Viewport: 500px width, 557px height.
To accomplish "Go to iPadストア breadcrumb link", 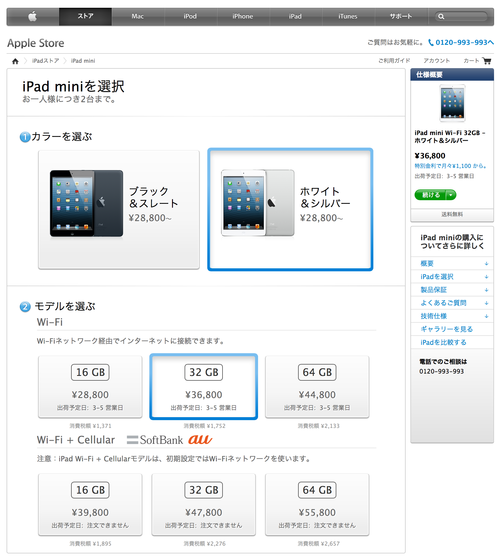I will [x=45, y=61].
